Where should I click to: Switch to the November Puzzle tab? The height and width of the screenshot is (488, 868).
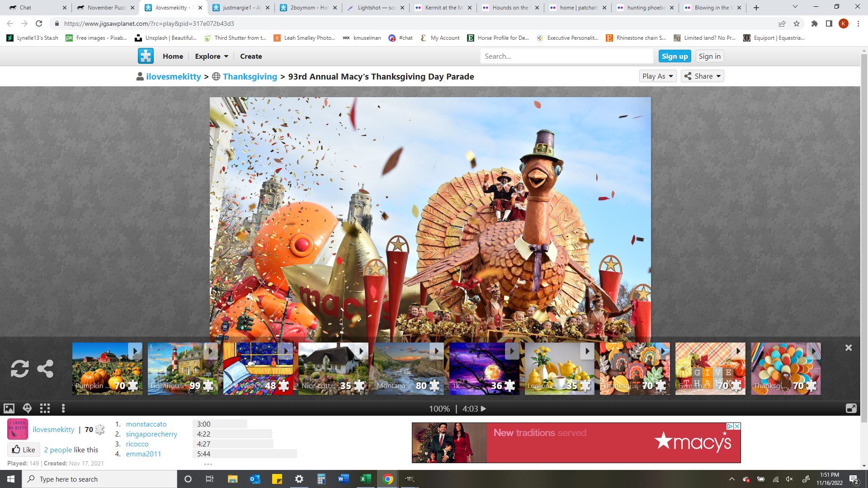[106, 8]
